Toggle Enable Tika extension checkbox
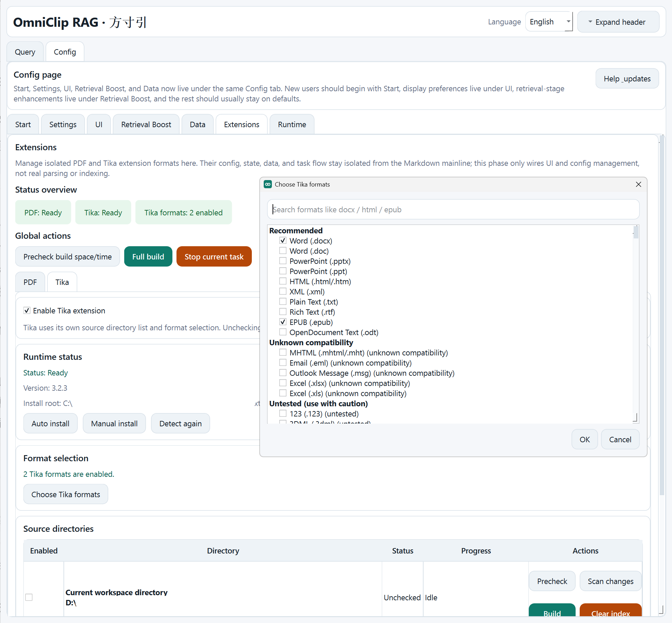672x623 pixels. (27, 310)
